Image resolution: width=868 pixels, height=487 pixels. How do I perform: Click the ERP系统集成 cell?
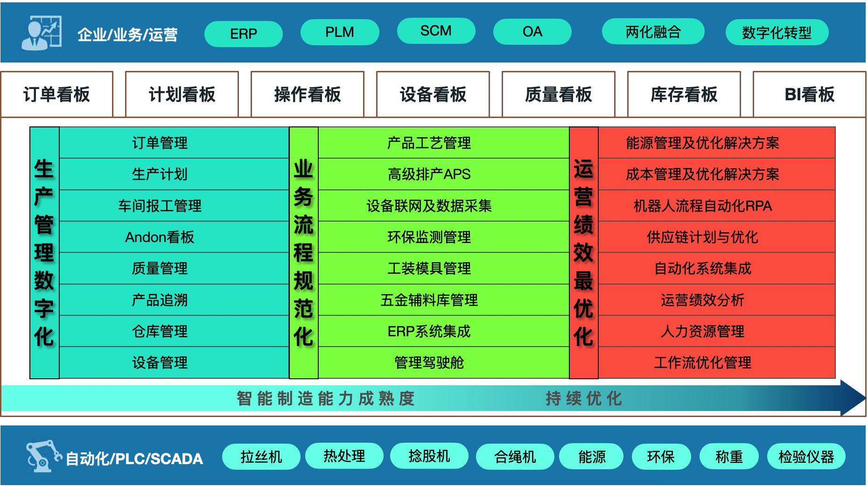click(x=444, y=331)
